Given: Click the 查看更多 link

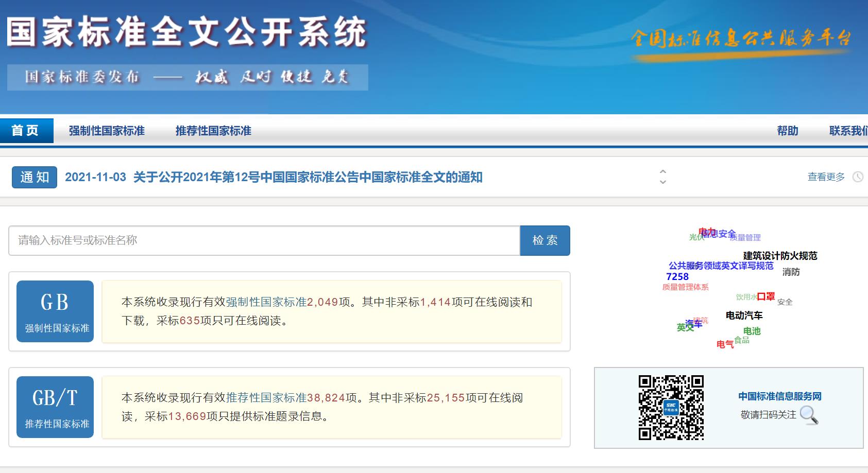Looking at the screenshot, I should click(826, 177).
